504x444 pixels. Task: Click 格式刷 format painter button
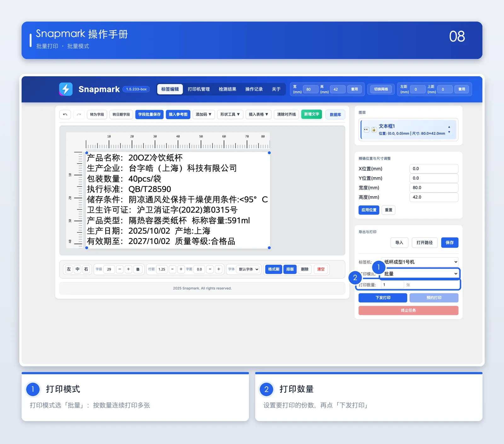pyautogui.click(x=274, y=269)
